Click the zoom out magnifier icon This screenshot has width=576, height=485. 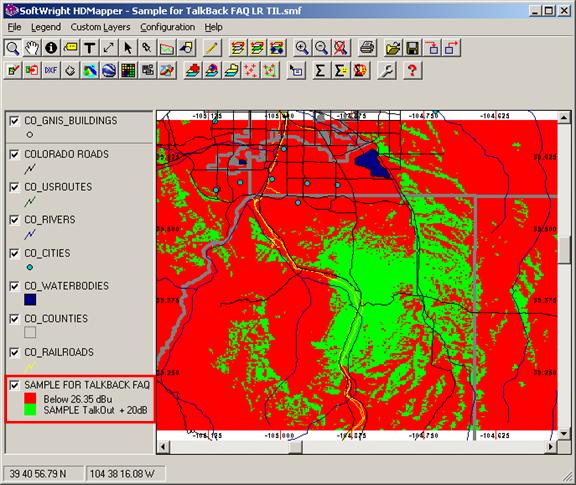(321, 48)
